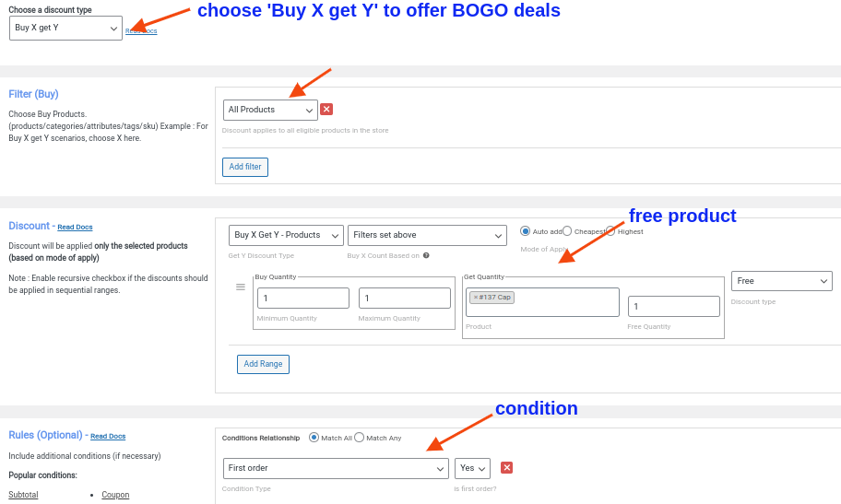The width and height of the screenshot is (841, 504).
Task: Click the Add Range button
Action: [263, 364]
